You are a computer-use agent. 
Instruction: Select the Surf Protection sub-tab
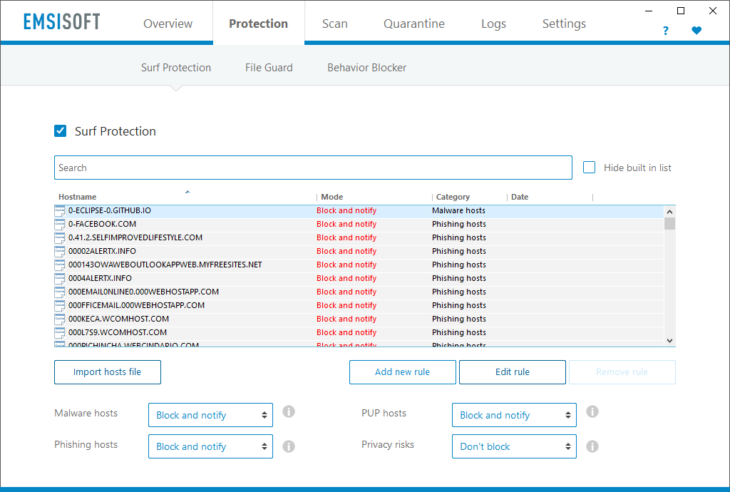[x=176, y=67]
